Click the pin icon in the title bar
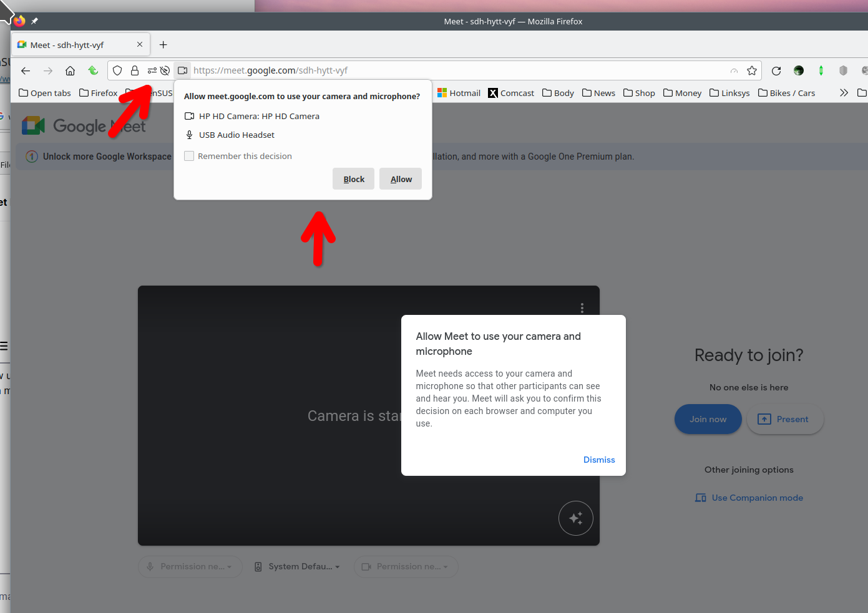This screenshot has height=613, width=868. pyautogui.click(x=35, y=21)
